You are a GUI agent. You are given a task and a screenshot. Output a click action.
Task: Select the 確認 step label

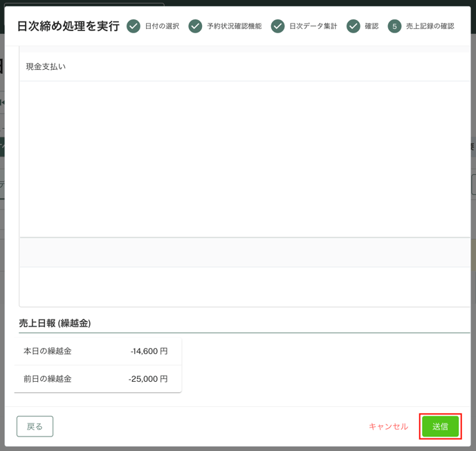[372, 26]
